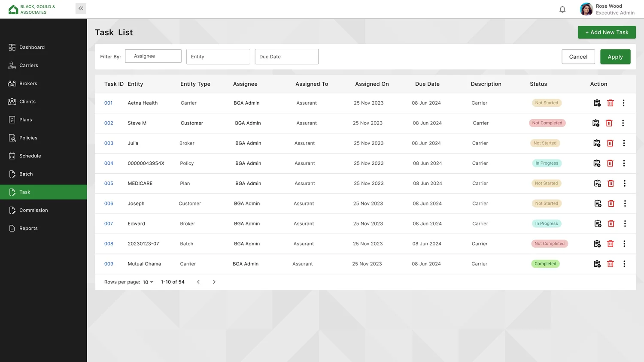Open task ID 004 link
This screenshot has height=362, width=644.
pos(109,163)
